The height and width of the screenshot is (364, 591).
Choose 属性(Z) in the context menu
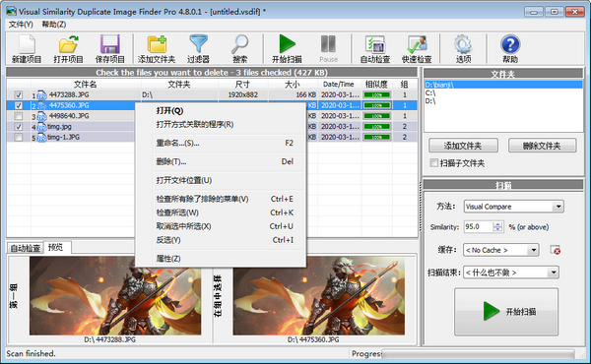(x=220, y=259)
